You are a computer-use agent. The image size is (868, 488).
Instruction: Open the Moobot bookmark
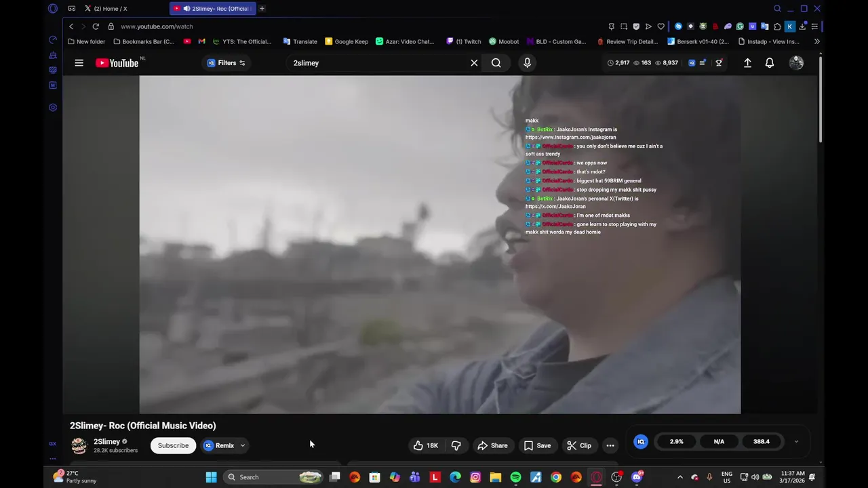coord(504,41)
